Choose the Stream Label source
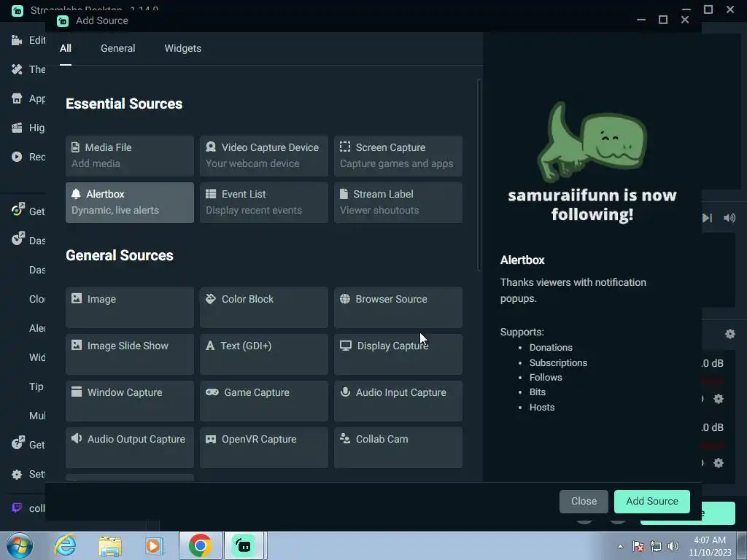The height and width of the screenshot is (560, 747). click(x=398, y=203)
